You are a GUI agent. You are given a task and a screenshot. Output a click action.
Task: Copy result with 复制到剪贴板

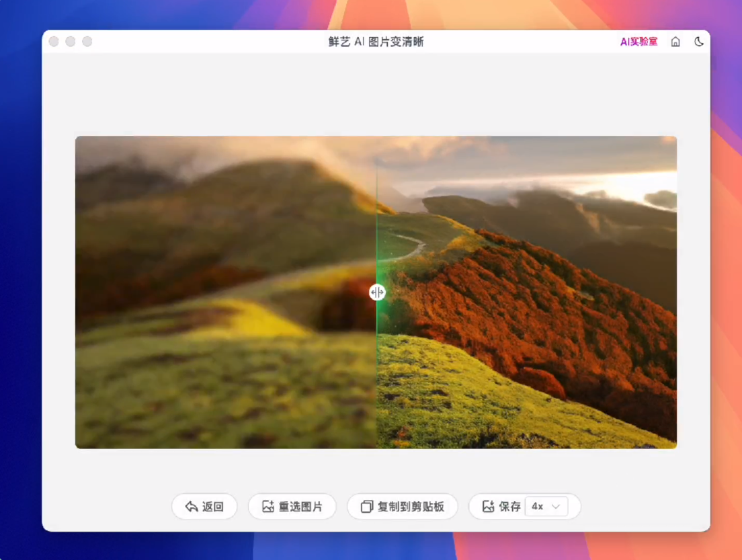tap(403, 506)
